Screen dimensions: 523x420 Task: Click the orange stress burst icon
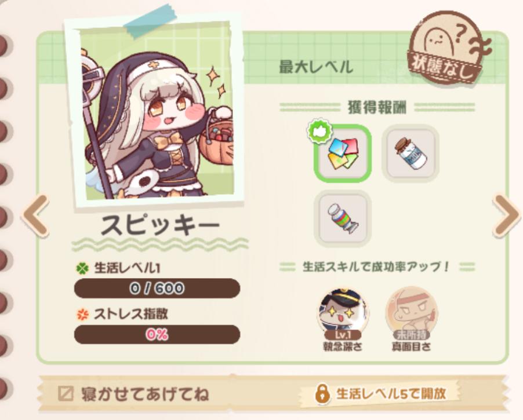tap(82, 315)
